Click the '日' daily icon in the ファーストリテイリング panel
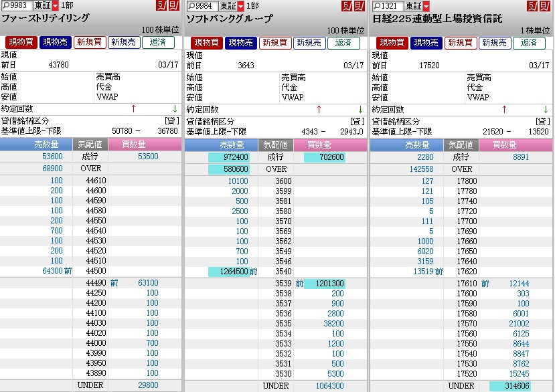 click(x=172, y=6)
